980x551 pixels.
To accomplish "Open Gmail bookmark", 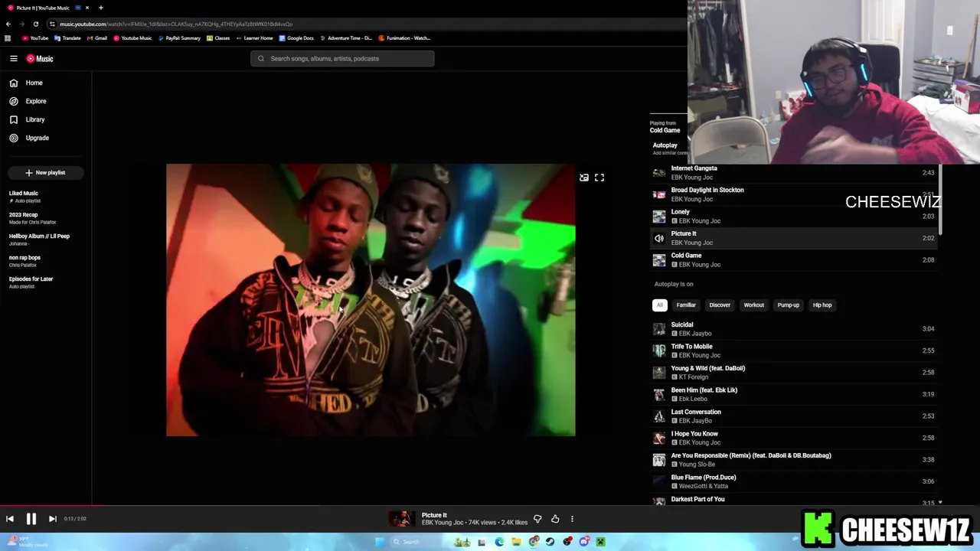I will click(98, 38).
